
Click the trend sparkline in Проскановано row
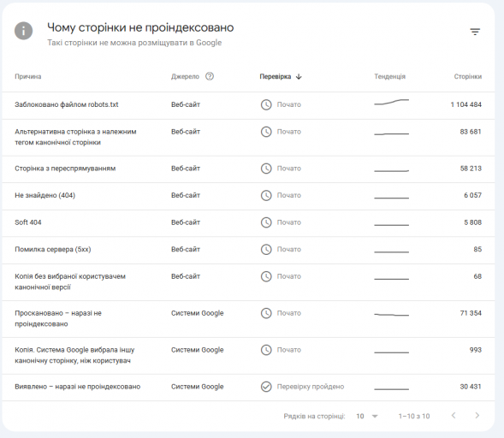point(392,314)
